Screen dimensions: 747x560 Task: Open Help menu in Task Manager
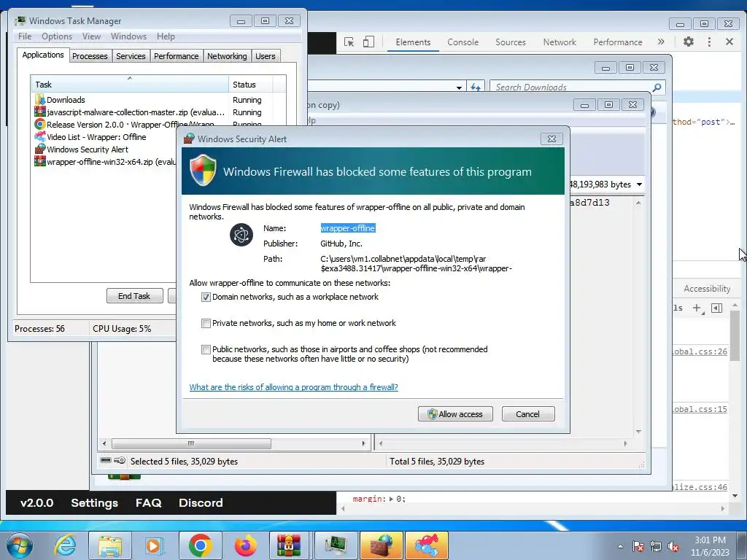tap(166, 36)
